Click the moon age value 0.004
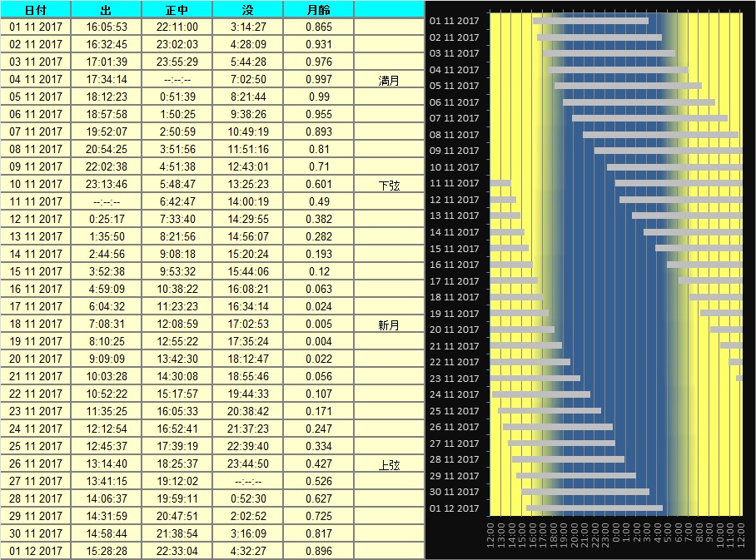This screenshot has width=756, height=560. point(318,341)
